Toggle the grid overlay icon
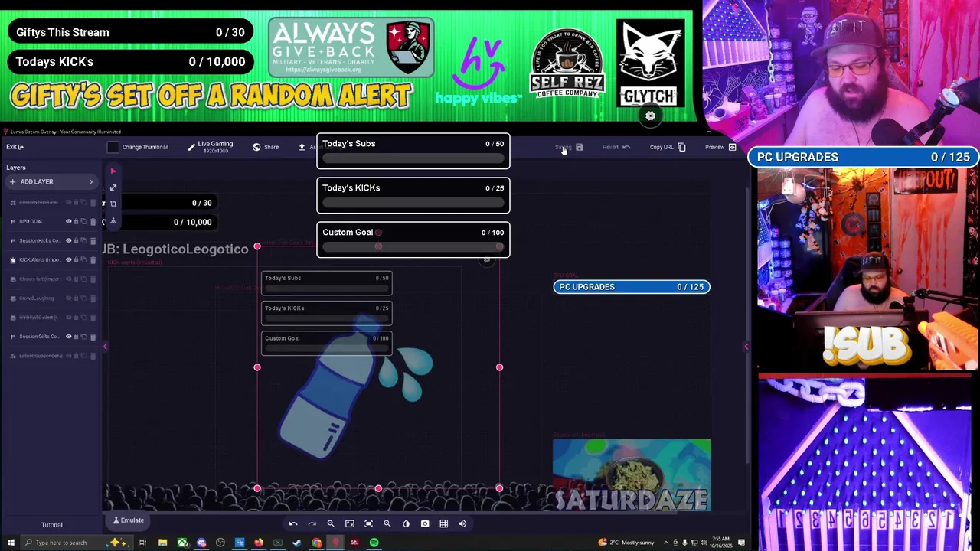 click(x=443, y=523)
